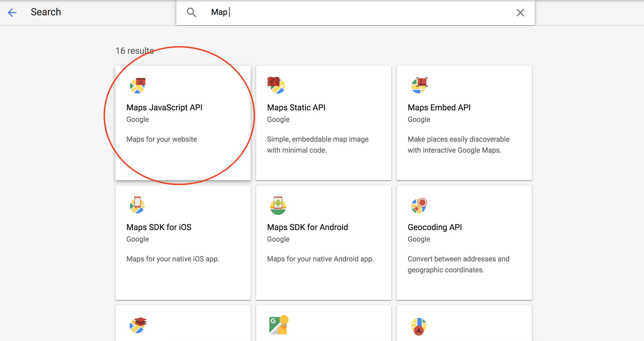Image resolution: width=644 pixels, height=341 pixels.
Task: Click the red navigation arrow map icon
Action: [x=419, y=326]
